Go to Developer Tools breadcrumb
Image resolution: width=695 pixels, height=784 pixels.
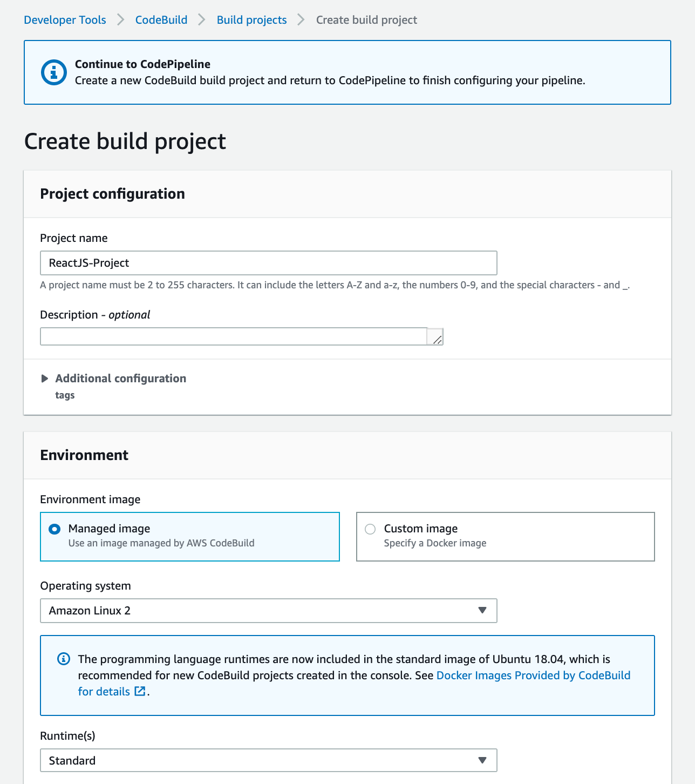pos(65,20)
